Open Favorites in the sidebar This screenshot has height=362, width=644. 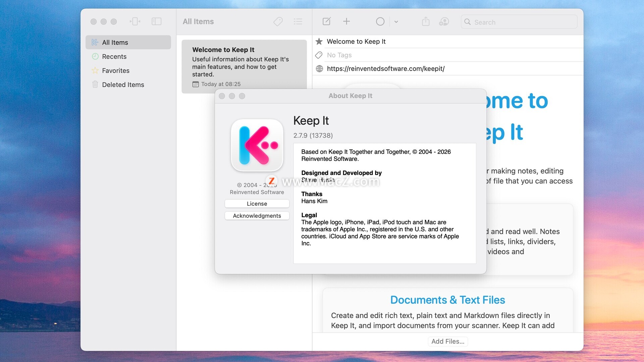click(x=115, y=71)
